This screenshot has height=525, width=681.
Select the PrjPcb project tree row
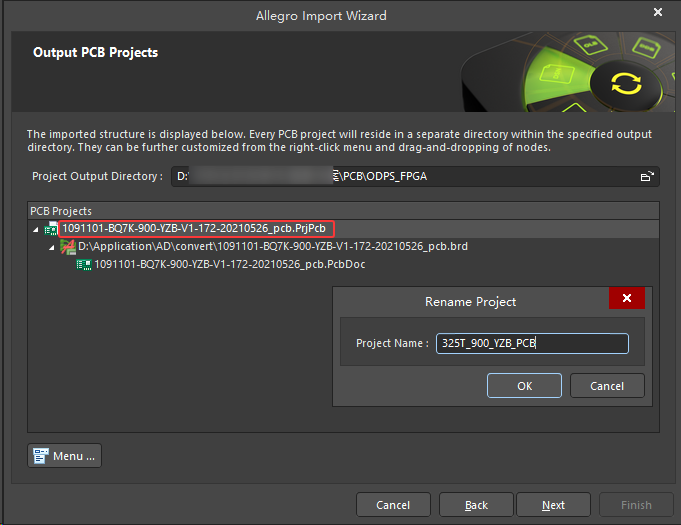[x=343, y=228]
